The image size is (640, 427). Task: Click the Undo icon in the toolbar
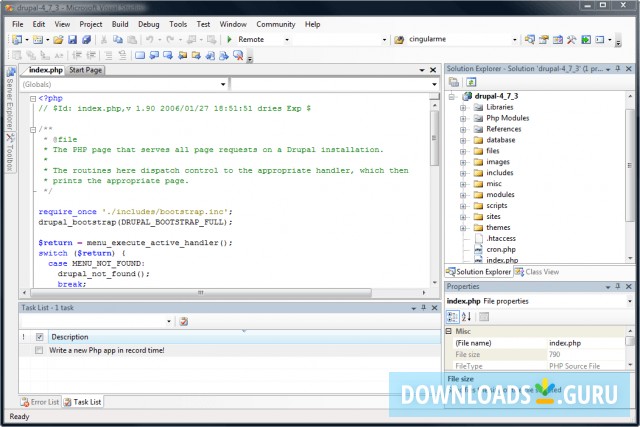click(149, 40)
